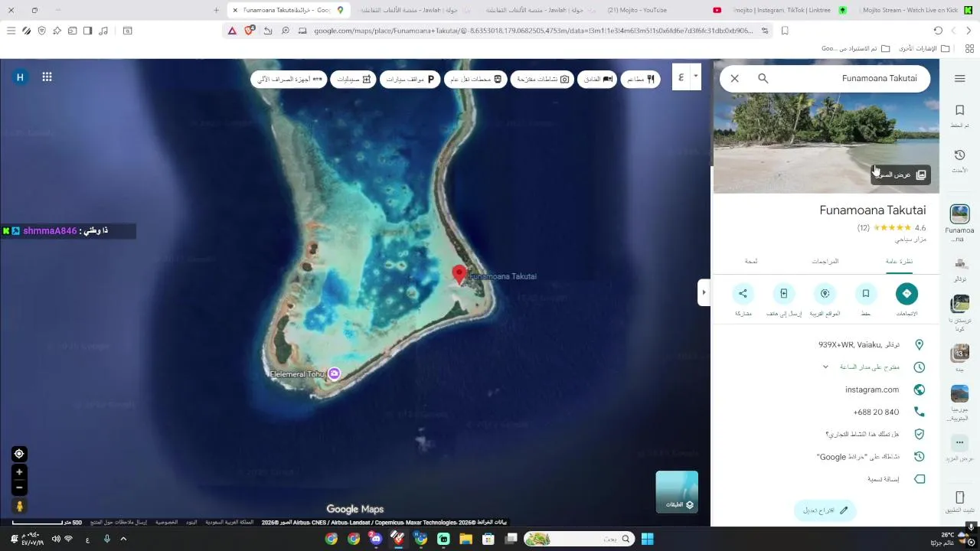Image resolution: width=980 pixels, height=551 pixels.
Task: Click the phone number +688 20 840
Action: pyautogui.click(x=876, y=412)
